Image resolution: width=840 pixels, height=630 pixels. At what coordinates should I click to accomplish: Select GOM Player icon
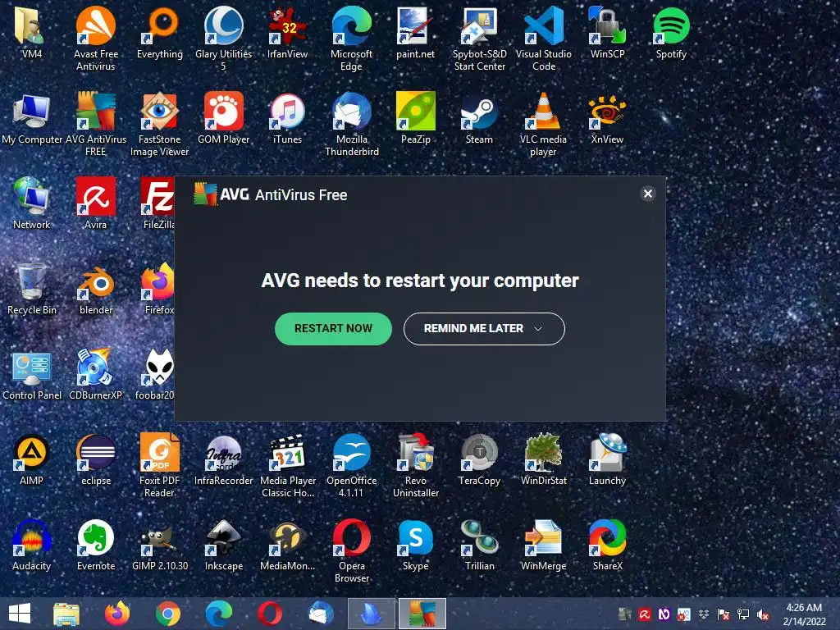223,118
